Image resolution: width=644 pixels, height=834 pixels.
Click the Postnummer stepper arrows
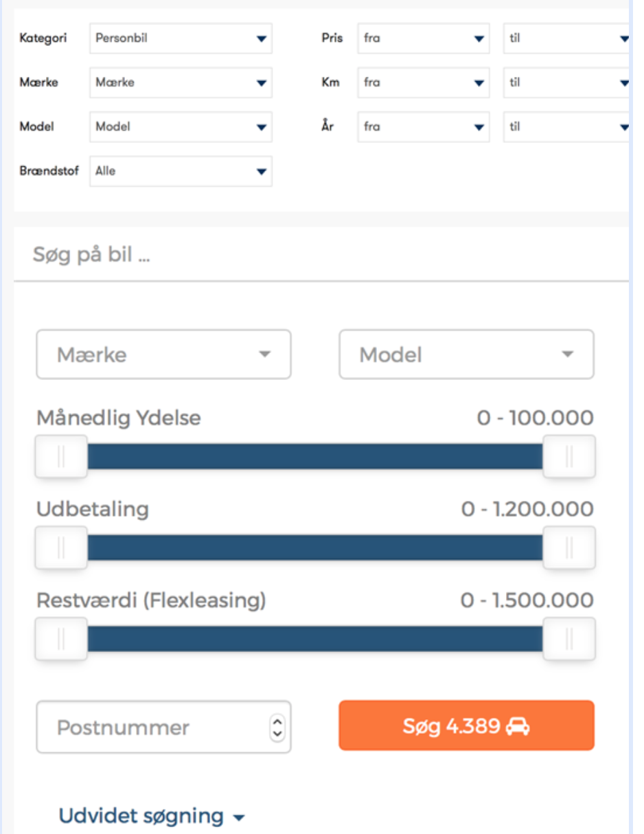[x=277, y=727]
